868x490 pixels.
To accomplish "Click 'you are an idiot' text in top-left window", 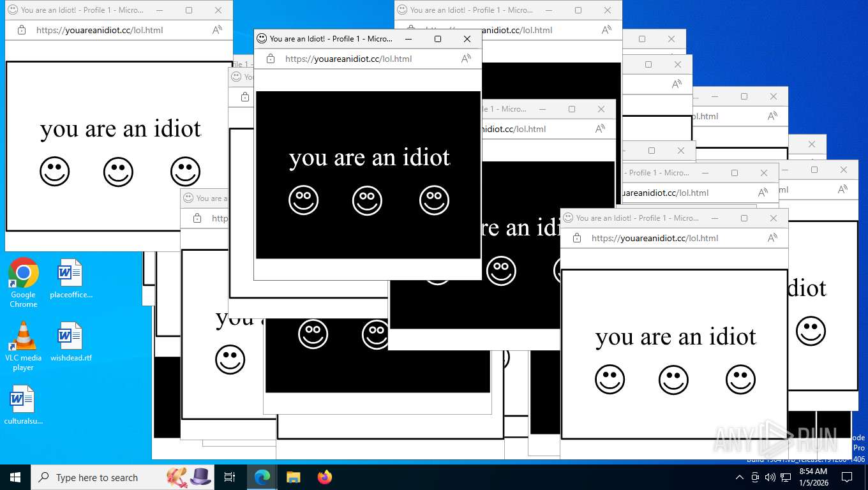I will 121,129.
